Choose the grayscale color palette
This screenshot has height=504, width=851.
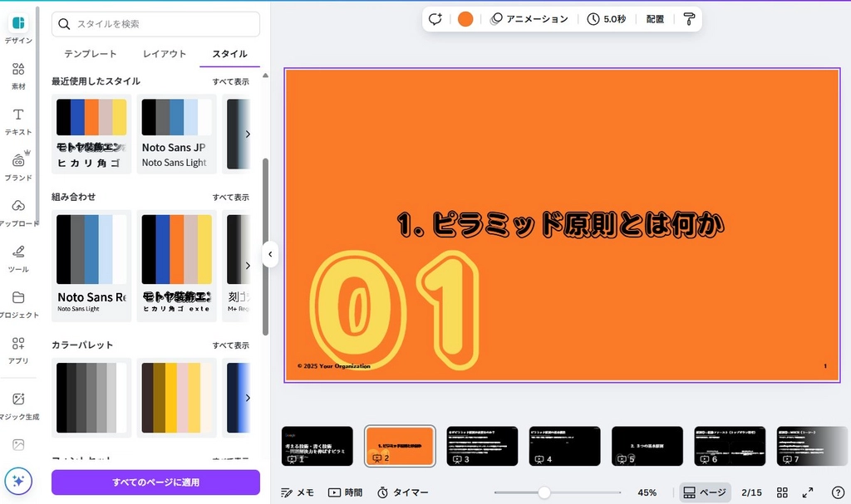(x=91, y=398)
